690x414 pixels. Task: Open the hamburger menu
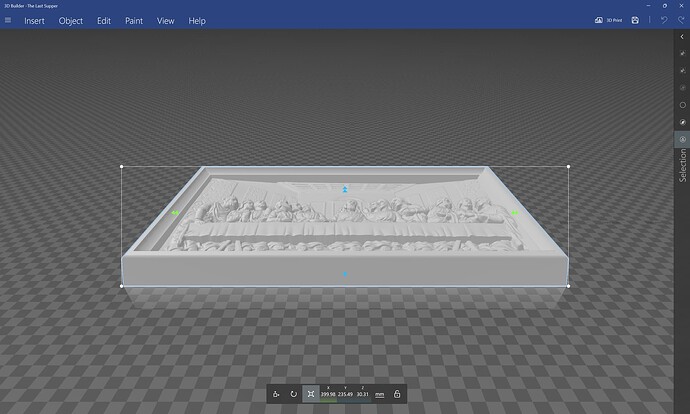tap(8, 20)
